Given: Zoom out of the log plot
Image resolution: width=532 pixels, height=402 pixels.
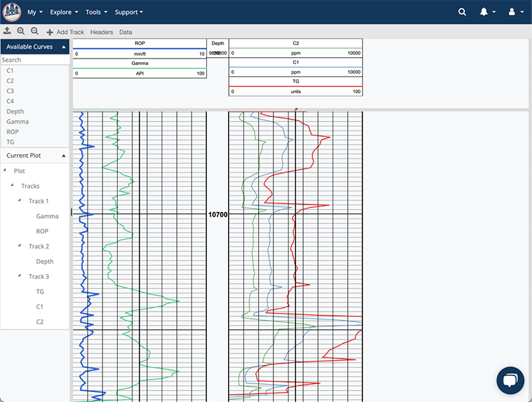Looking at the screenshot, I should coord(34,31).
